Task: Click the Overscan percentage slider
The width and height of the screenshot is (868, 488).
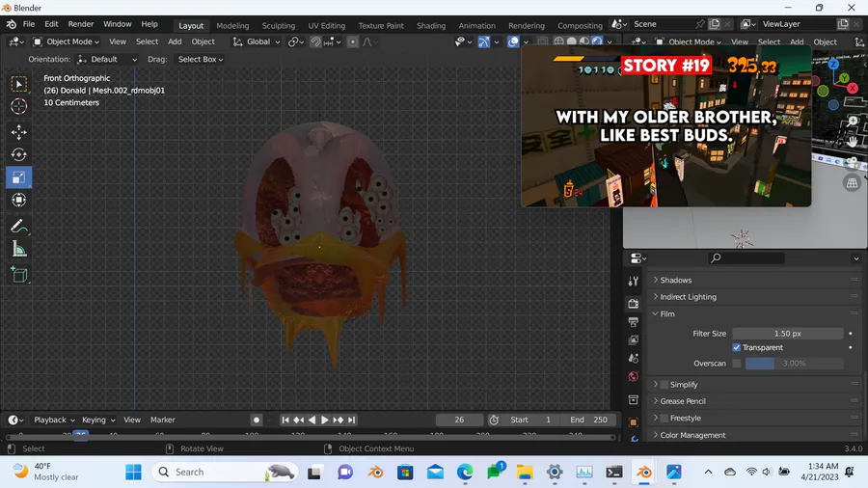Action: [795, 364]
